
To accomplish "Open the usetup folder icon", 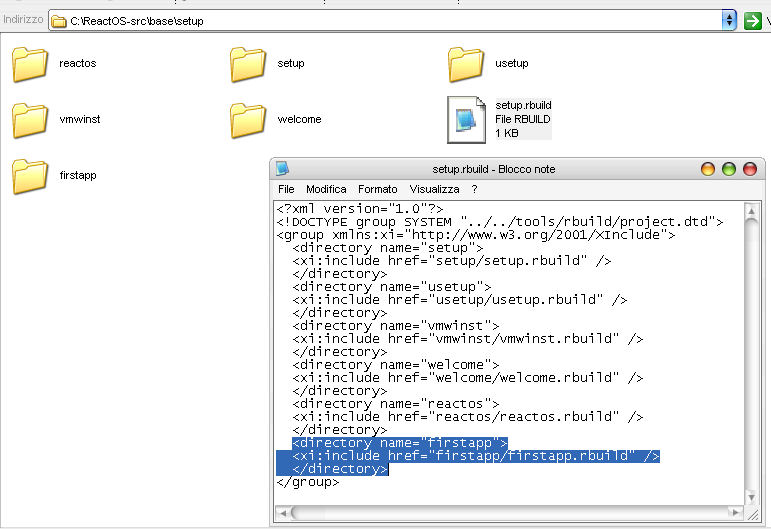I will 466,64.
